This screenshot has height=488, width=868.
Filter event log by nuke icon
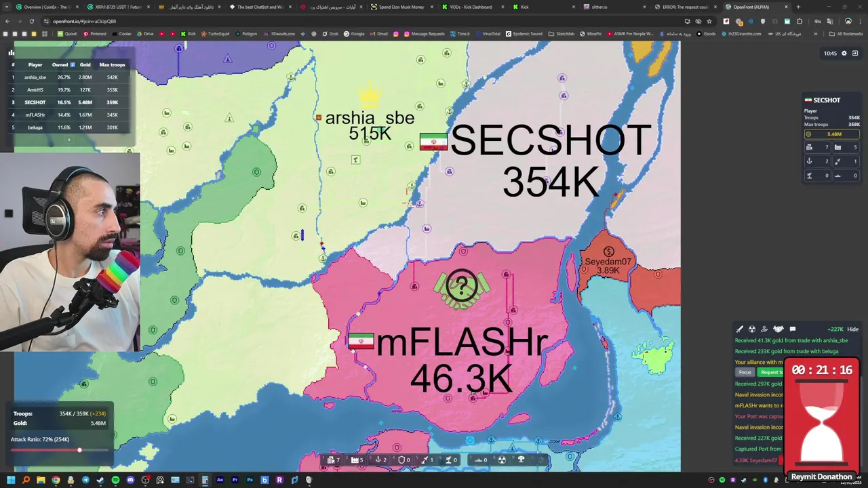752,329
